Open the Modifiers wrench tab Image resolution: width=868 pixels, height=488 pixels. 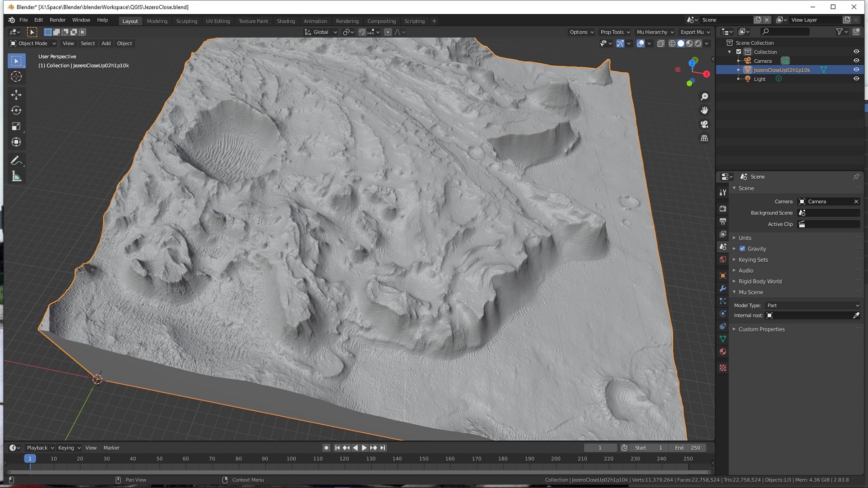coord(723,288)
